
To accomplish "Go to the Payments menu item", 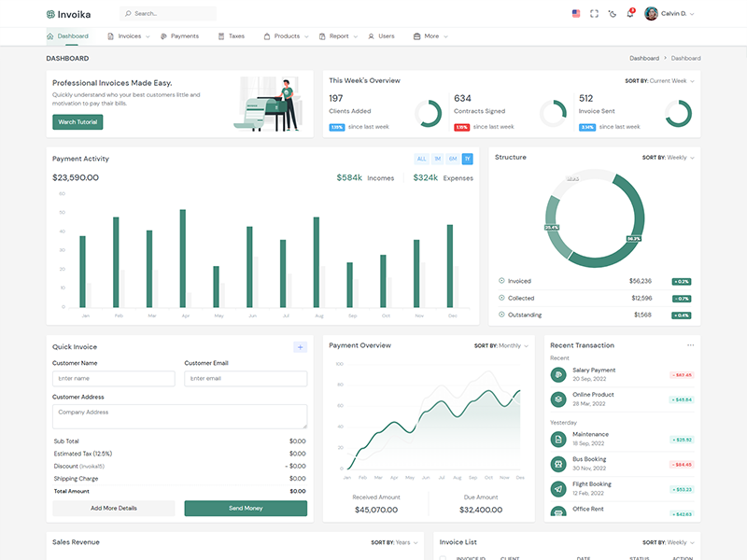I will point(179,36).
